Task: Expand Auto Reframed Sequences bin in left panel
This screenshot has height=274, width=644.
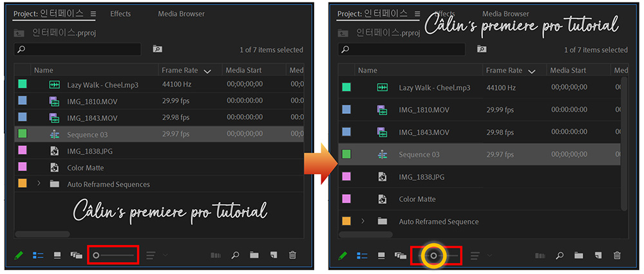Action: click(x=39, y=184)
